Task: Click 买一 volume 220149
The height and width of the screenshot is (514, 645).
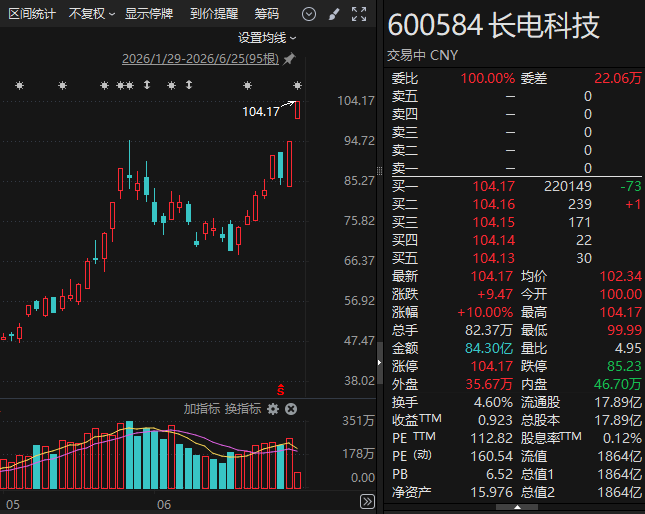Action: [x=568, y=186]
